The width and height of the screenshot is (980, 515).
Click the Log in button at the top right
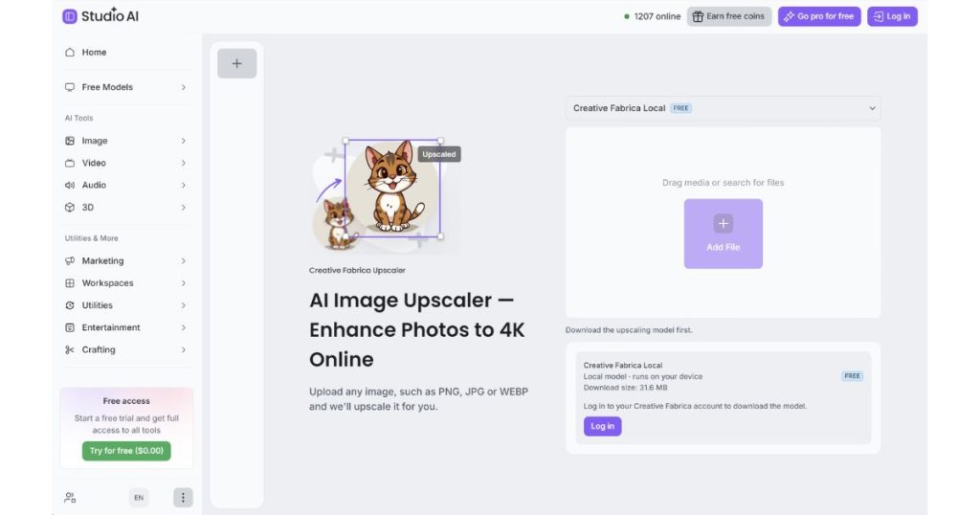pyautogui.click(x=892, y=17)
